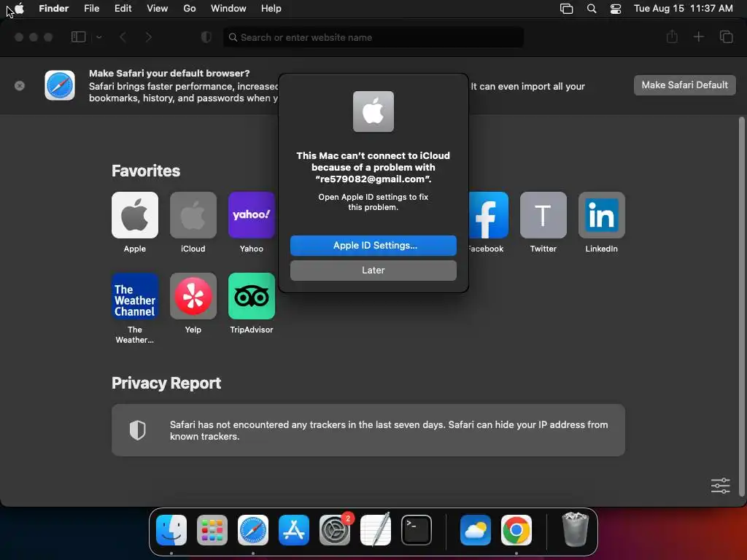Open the Yahoo favorite
747x560 pixels.
tap(251, 215)
